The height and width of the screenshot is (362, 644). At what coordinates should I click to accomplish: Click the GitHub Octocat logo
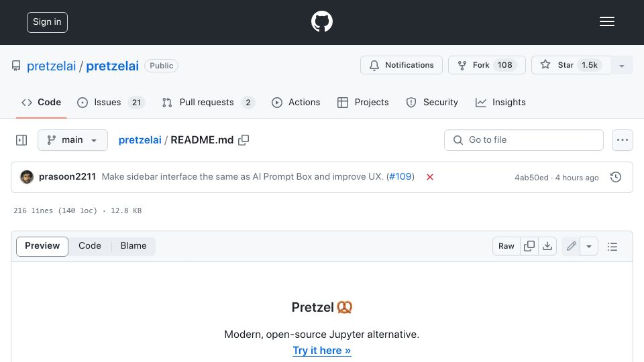pyautogui.click(x=321, y=21)
